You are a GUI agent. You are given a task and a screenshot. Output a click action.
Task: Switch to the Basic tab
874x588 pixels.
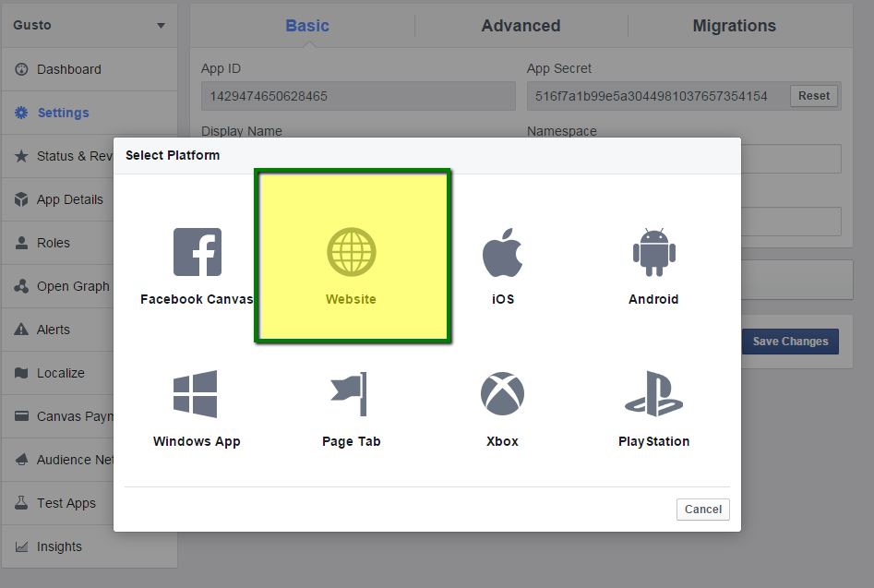coord(307,26)
